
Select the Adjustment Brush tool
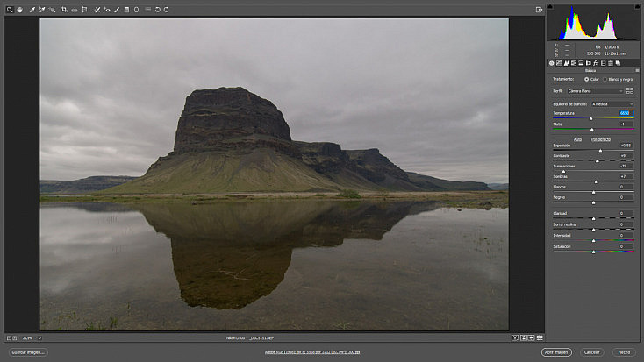point(117,10)
